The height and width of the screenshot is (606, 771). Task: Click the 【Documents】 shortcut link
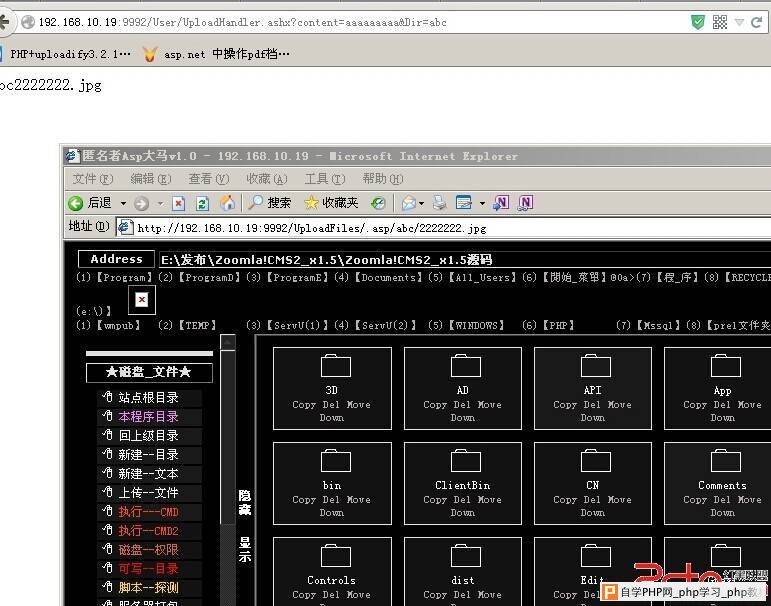388,277
